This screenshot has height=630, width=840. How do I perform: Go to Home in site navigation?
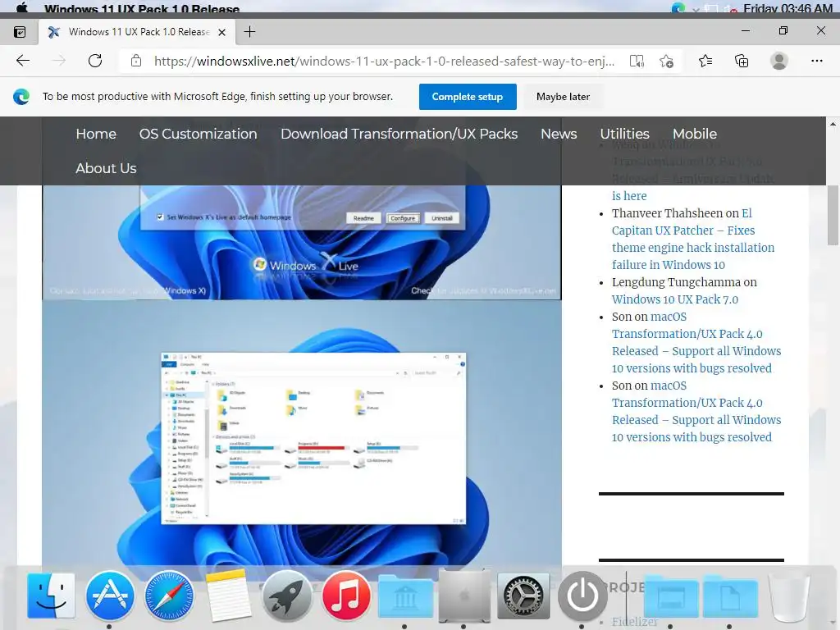click(96, 134)
